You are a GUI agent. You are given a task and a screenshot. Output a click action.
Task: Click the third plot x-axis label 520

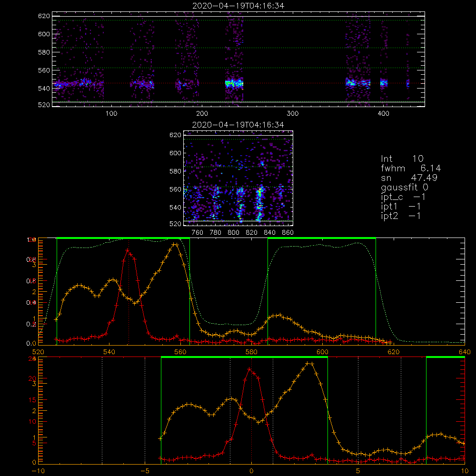coord(38,352)
